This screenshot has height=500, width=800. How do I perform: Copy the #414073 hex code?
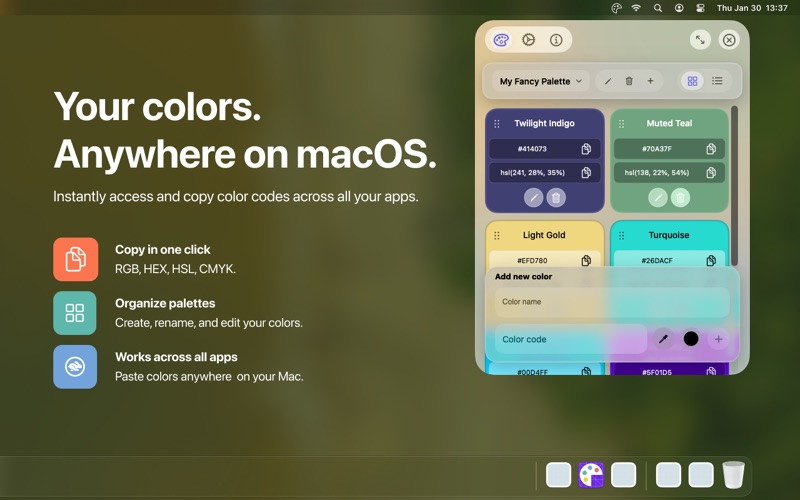click(x=586, y=149)
